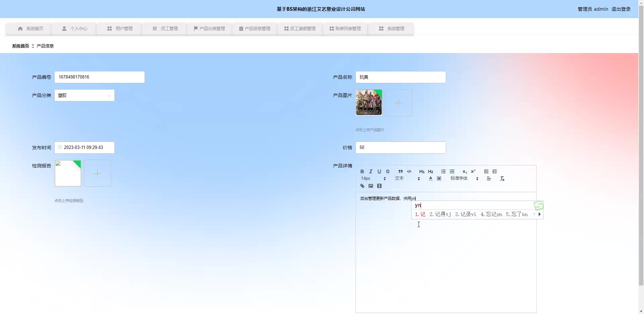Click the 系统首页 breadcrumb link
Image resolution: width=644 pixels, height=314 pixels.
20,46
